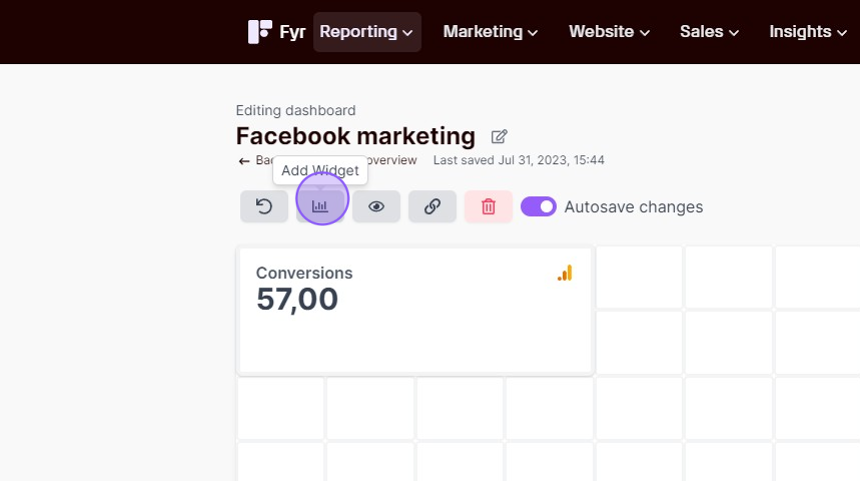The image size is (860, 481).
Task: Open the Sales menu
Action: pos(709,32)
